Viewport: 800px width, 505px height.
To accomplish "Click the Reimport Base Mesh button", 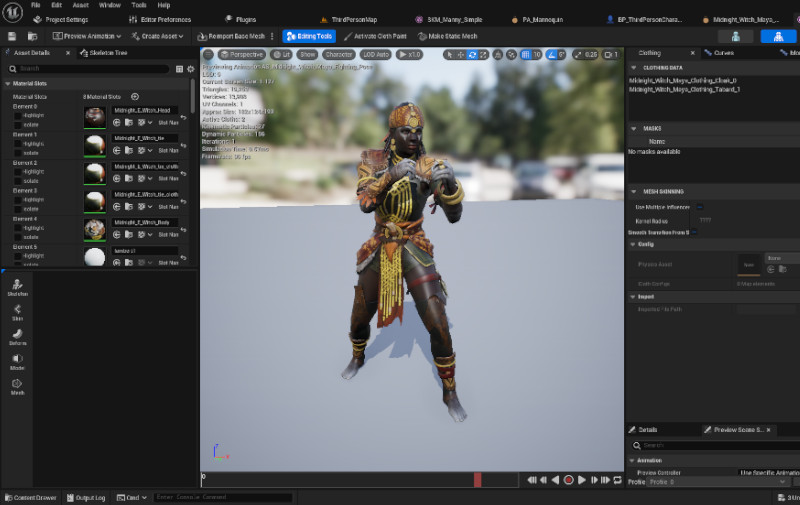I will 232,36.
